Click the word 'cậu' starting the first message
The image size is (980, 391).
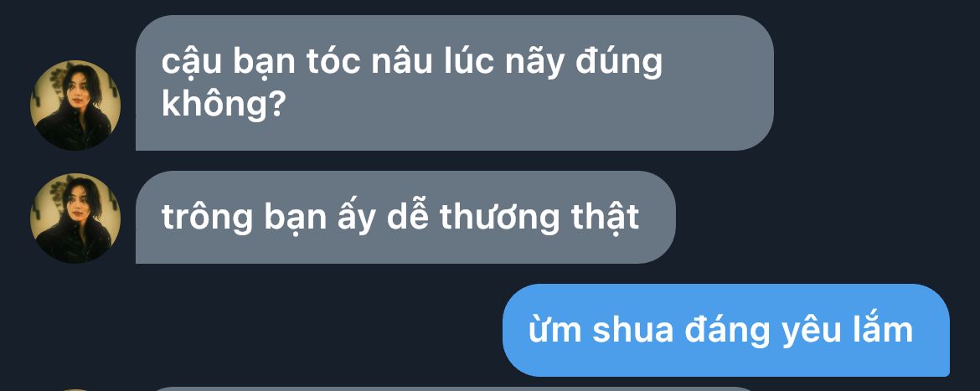pos(183,64)
